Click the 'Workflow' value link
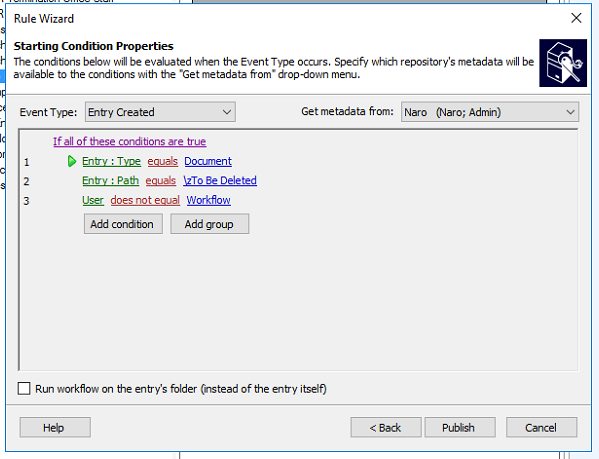 pos(209,200)
